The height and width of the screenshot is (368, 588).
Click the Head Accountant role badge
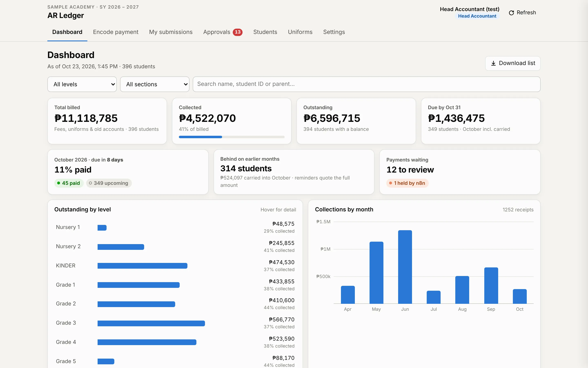click(477, 16)
